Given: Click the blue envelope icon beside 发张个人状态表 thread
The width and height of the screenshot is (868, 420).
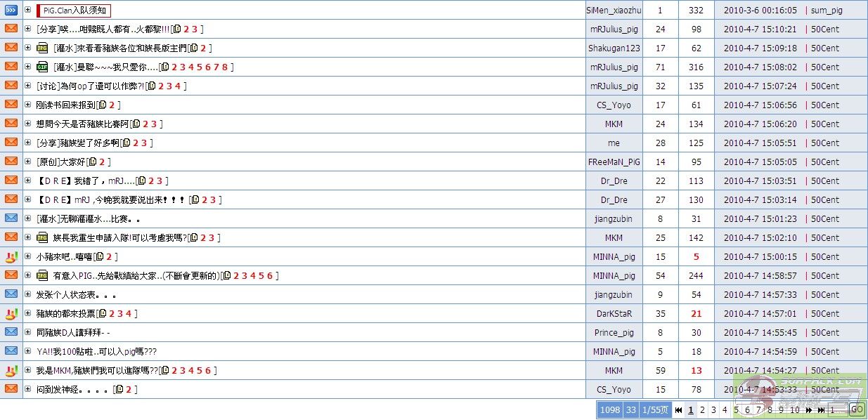Looking at the screenshot, I should click(x=11, y=294).
